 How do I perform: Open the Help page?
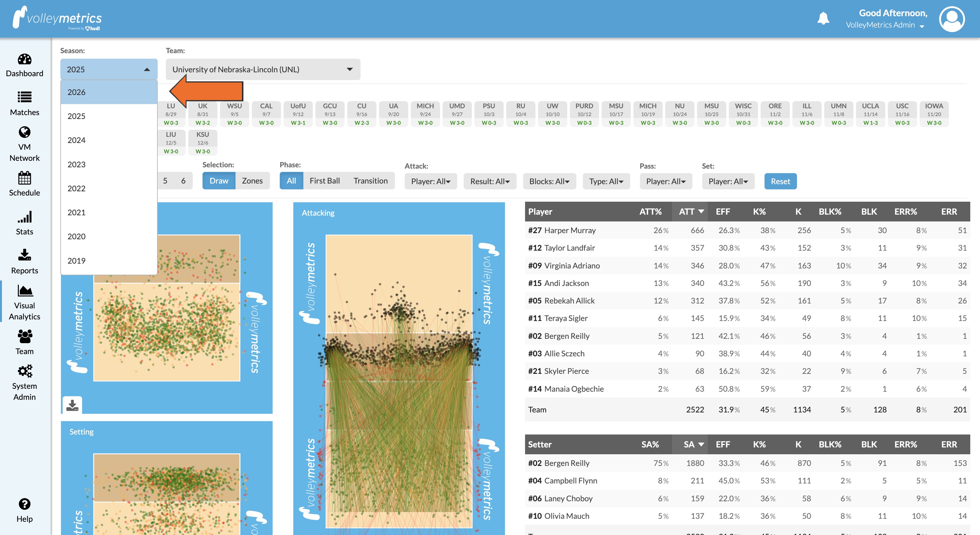click(x=24, y=509)
